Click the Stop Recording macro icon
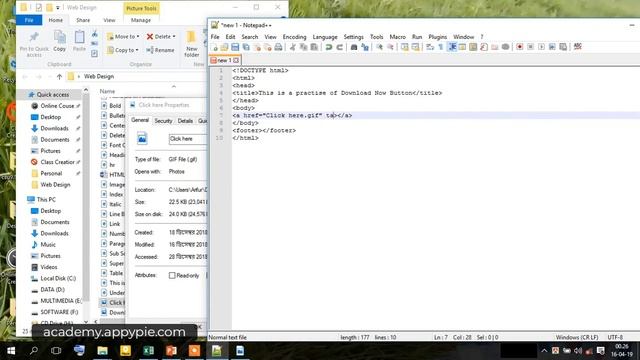640x360 pixels. tap(531, 47)
